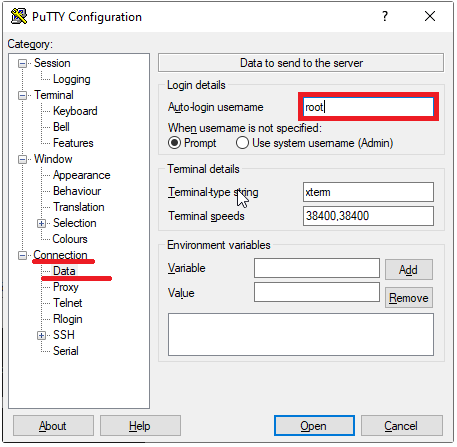The height and width of the screenshot is (447, 457).
Task: Select the Prompt radio button
Action: click(x=174, y=143)
